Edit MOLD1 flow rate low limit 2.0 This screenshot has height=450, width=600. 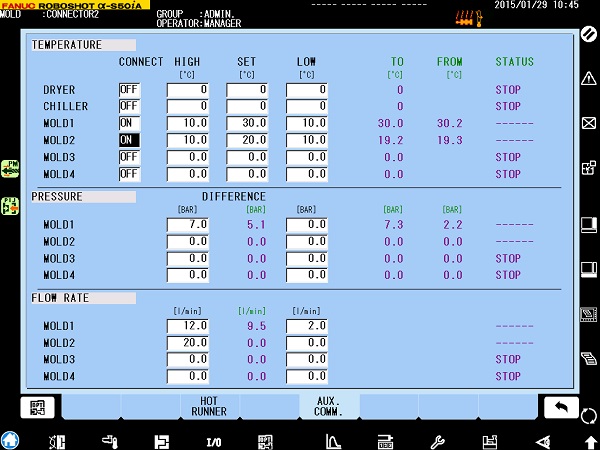(x=307, y=326)
